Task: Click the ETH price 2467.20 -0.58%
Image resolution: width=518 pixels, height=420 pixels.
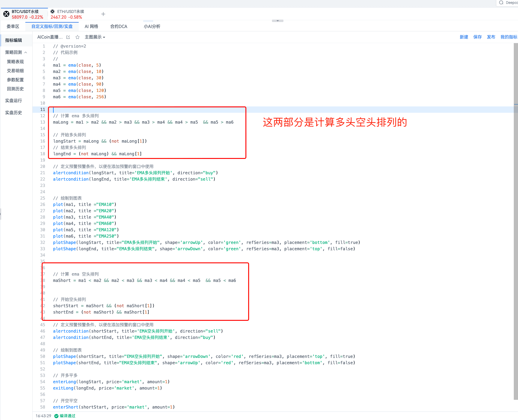Action: [x=66, y=17]
